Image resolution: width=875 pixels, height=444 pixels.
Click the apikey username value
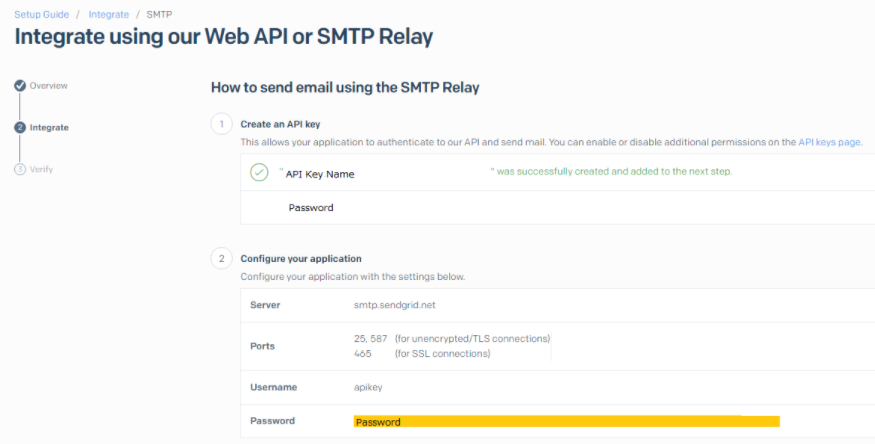tap(368, 388)
